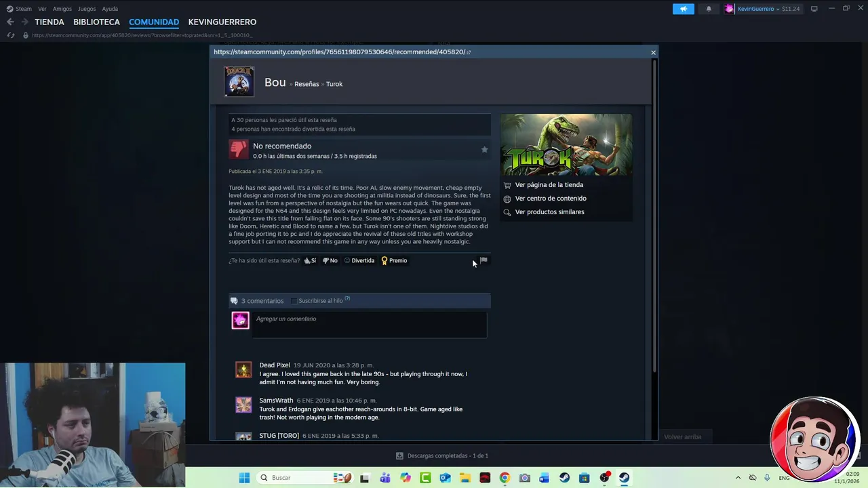Viewport: 868px width, 488px height.
Task: Open the Ver menu
Action: (x=42, y=9)
